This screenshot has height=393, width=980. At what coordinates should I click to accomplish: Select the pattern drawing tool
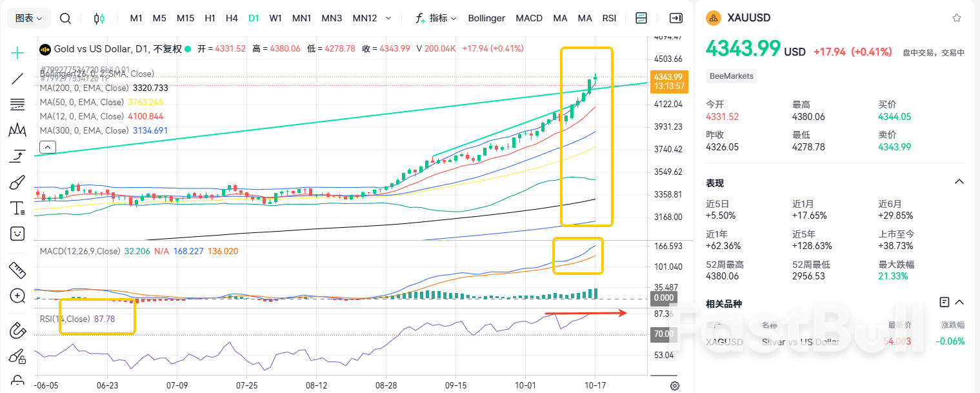tap(17, 129)
